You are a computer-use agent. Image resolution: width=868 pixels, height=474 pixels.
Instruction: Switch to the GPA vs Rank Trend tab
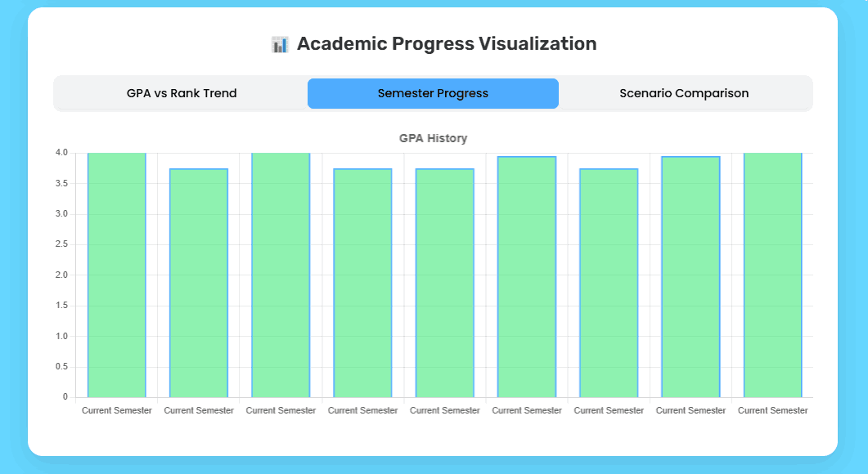pyautogui.click(x=182, y=93)
